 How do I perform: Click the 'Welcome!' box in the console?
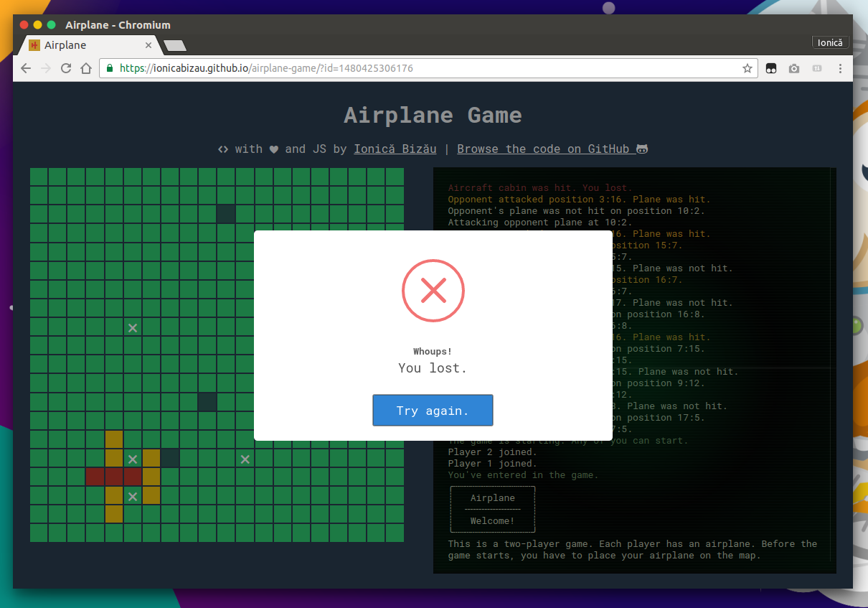(492, 509)
